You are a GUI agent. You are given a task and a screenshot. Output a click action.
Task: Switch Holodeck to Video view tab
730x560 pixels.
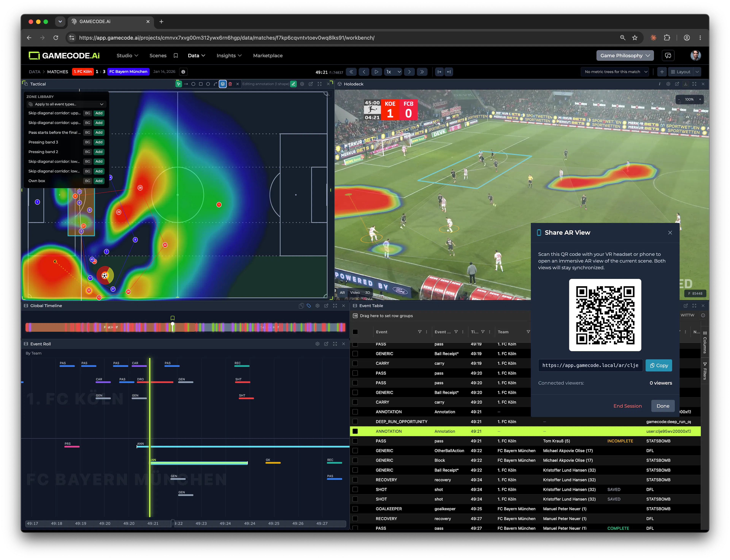coord(355,293)
